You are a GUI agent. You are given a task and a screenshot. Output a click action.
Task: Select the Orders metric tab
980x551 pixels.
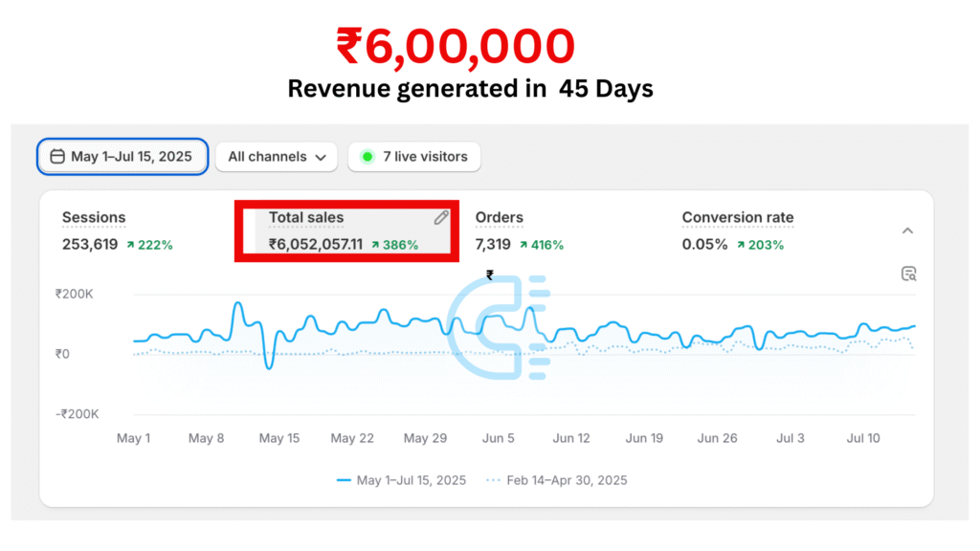point(499,218)
